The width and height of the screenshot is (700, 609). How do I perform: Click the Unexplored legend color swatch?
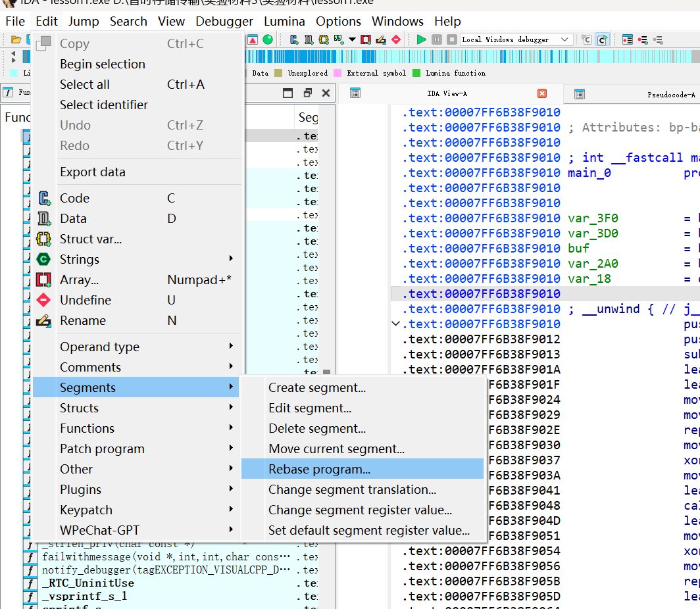click(x=278, y=73)
